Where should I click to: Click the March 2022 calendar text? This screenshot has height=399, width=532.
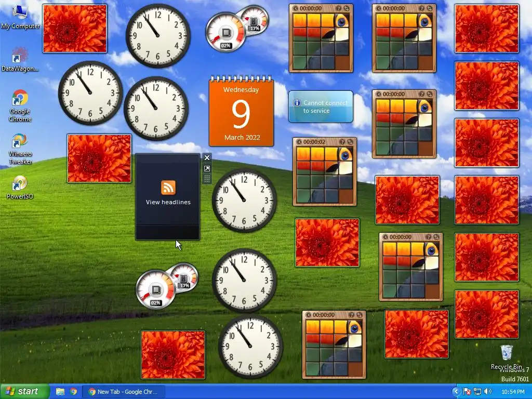(242, 137)
